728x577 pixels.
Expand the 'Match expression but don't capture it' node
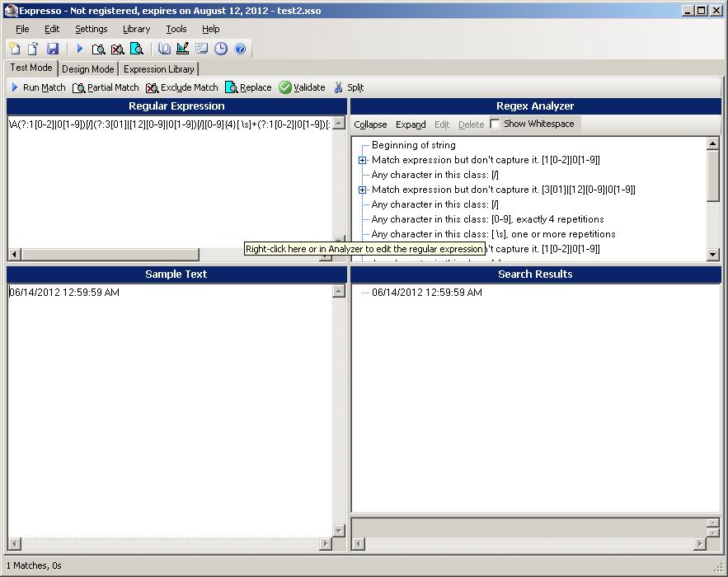(363, 160)
